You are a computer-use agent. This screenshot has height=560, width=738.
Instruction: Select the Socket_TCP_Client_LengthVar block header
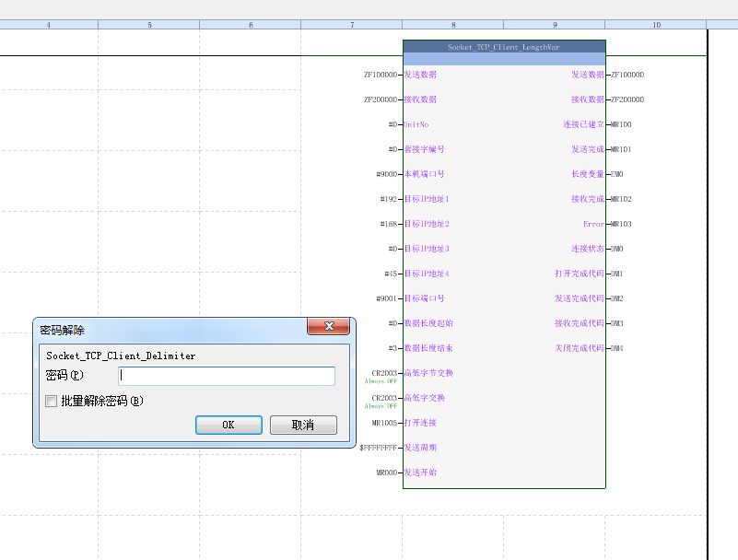tap(504, 46)
